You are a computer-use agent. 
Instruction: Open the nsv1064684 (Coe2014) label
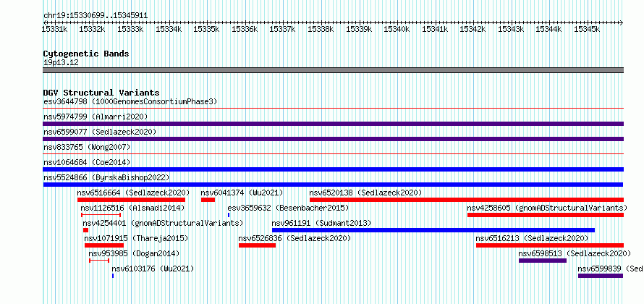pyautogui.click(x=87, y=162)
